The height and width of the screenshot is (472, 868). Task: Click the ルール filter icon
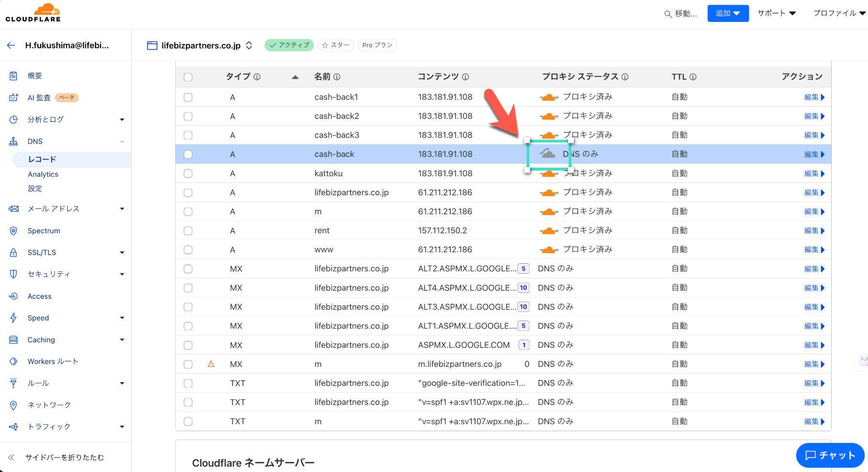13,383
